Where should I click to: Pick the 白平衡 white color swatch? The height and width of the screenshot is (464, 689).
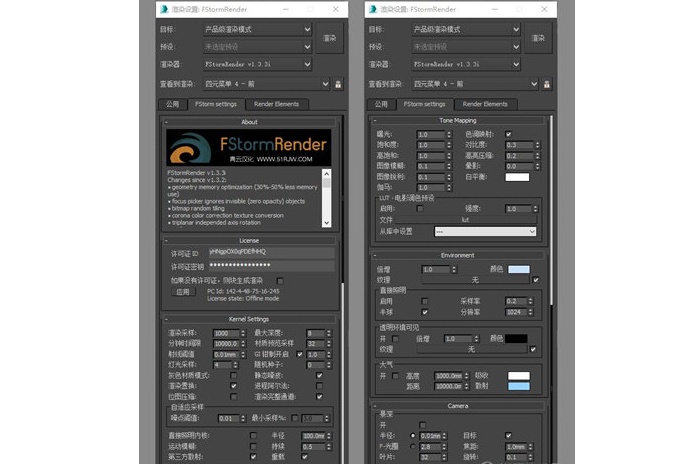coord(516,177)
